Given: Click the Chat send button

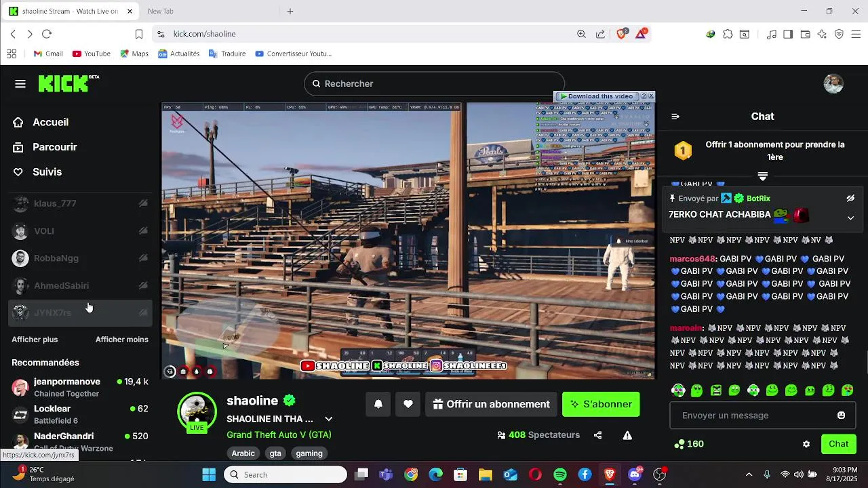Looking at the screenshot, I should (839, 444).
